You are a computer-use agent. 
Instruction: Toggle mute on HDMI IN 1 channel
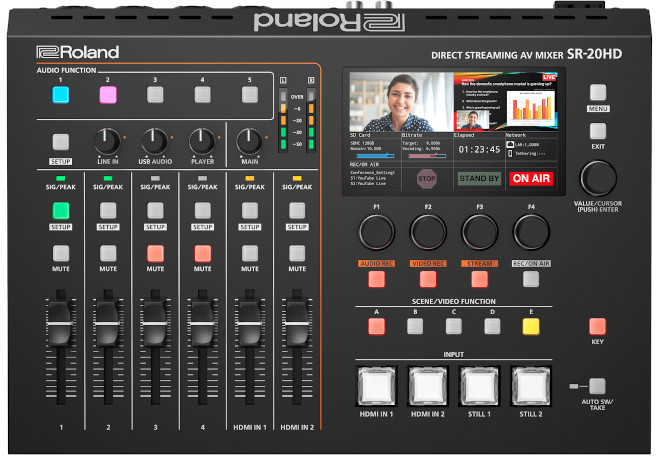(x=248, y=253)
